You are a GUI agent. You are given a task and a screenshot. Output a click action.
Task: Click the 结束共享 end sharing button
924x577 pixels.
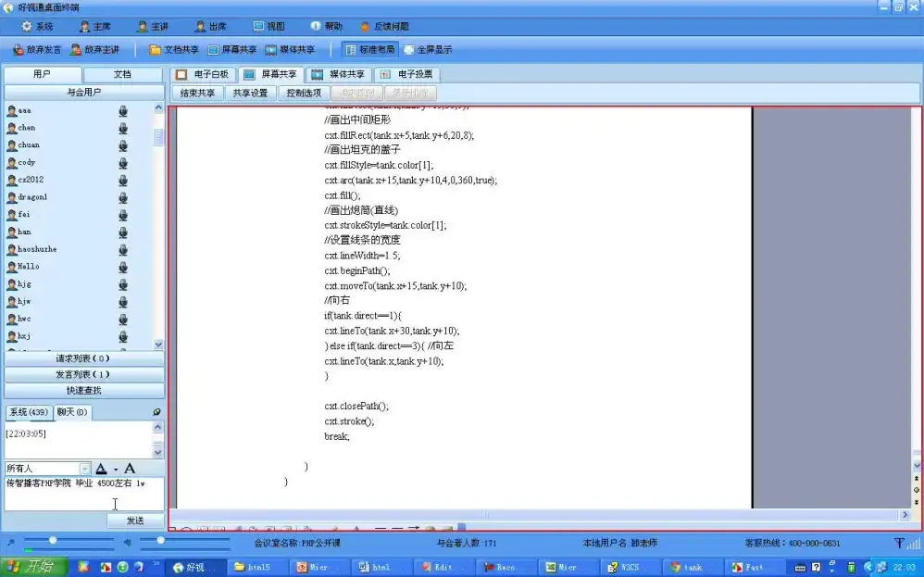click(196, 93)
